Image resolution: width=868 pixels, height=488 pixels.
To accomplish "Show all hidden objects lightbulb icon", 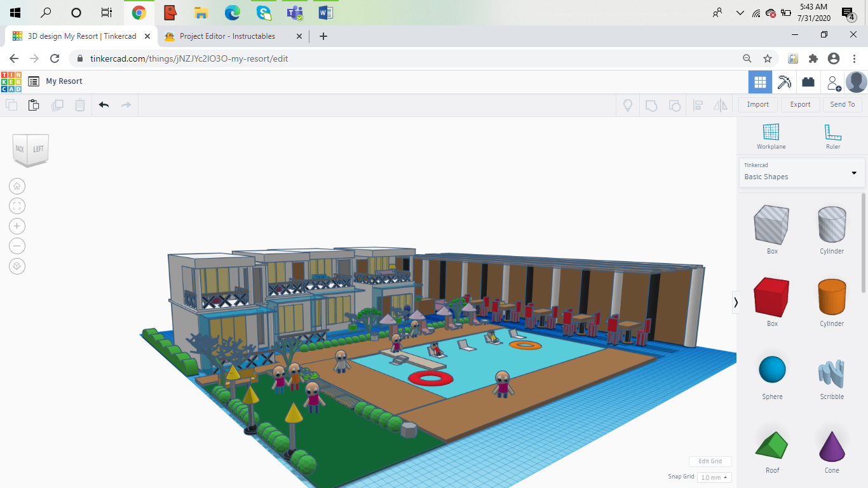I will pyautogui.click(x=628, y=105).
